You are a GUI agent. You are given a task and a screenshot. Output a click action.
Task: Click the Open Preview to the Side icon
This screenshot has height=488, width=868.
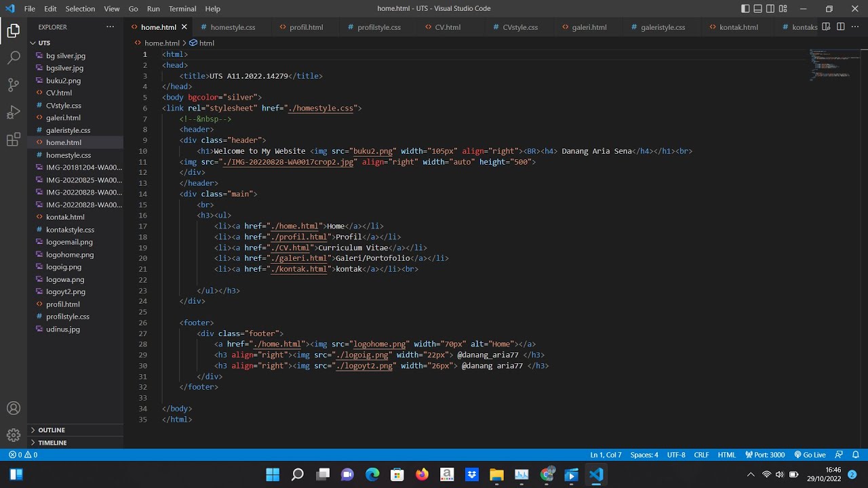click(x=826, y=27)
